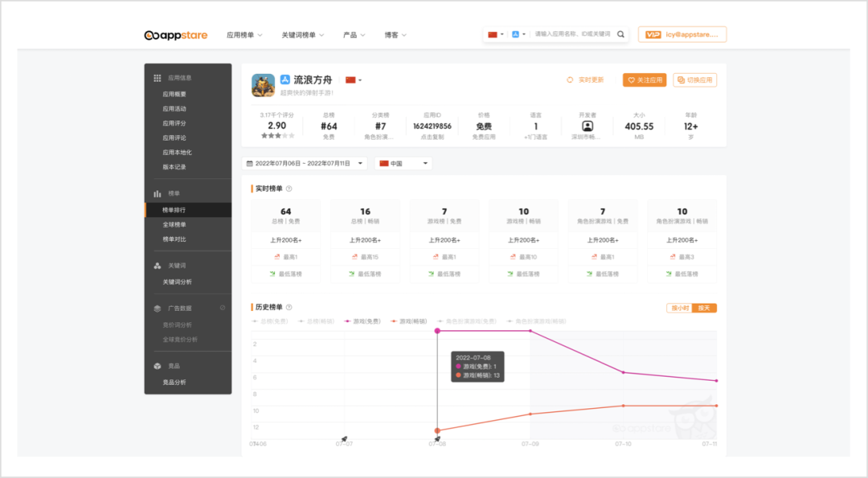This screenshot has width=868, height=478.
Task: Toggle 游戏(免费) series in chart legend
Action: click(362, 321)
